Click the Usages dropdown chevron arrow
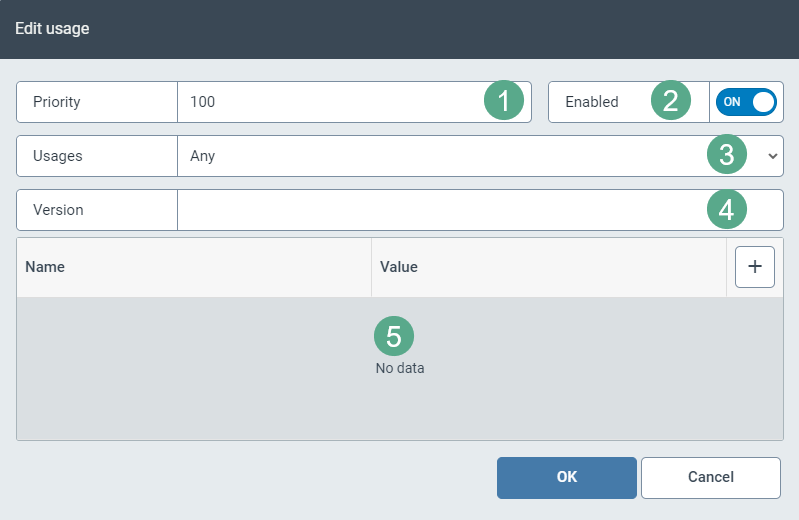This screenshot has width=799, height=520. tap(772, 156)
